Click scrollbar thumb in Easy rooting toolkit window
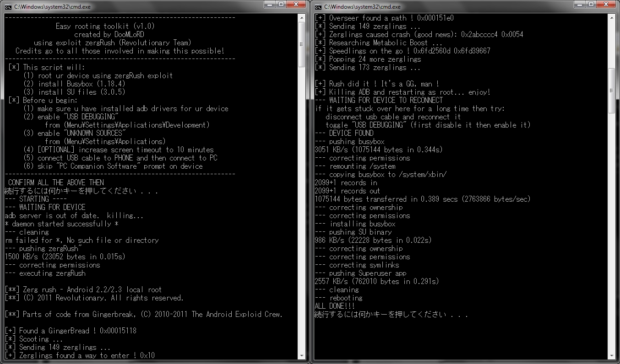The width and height of the screenshot is (620, 364). pyautogui.click(x=301, y=44)
